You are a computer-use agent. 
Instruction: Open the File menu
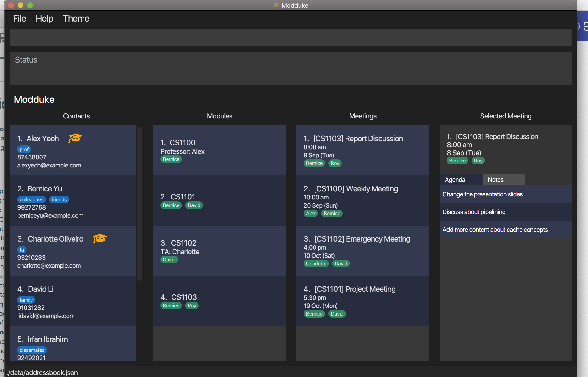19,19
